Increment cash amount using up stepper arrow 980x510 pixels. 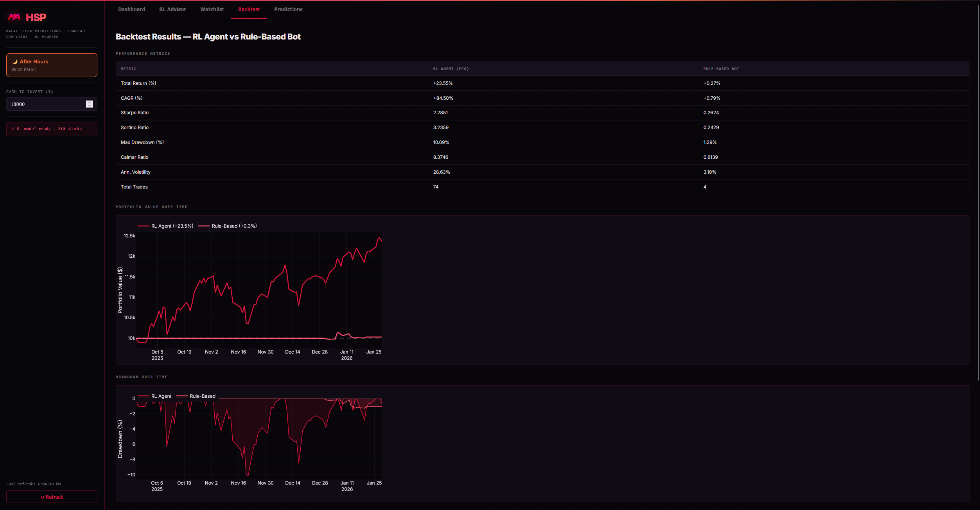[x=89, y=102]
